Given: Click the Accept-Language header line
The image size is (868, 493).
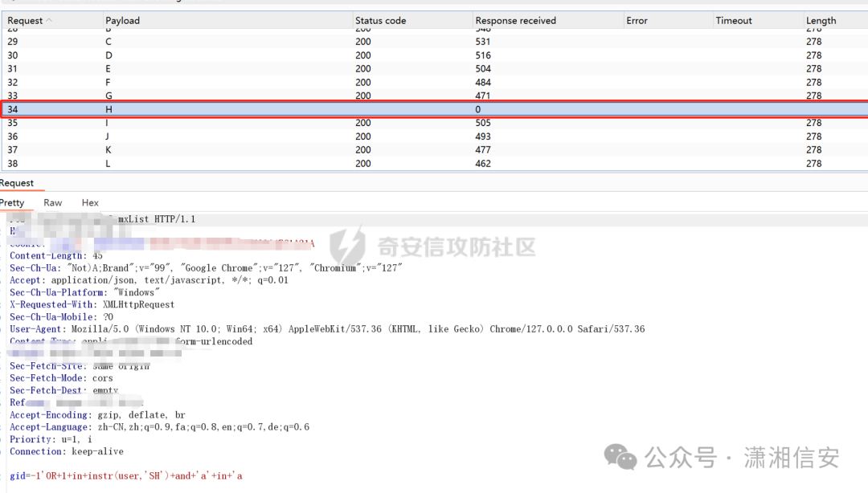Looking at the screenshot, I should point(159,426).
